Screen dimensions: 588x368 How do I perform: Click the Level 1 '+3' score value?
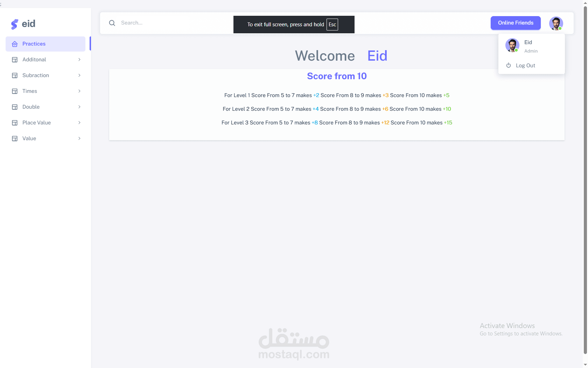pyautogui.click(x=386, y=95)
